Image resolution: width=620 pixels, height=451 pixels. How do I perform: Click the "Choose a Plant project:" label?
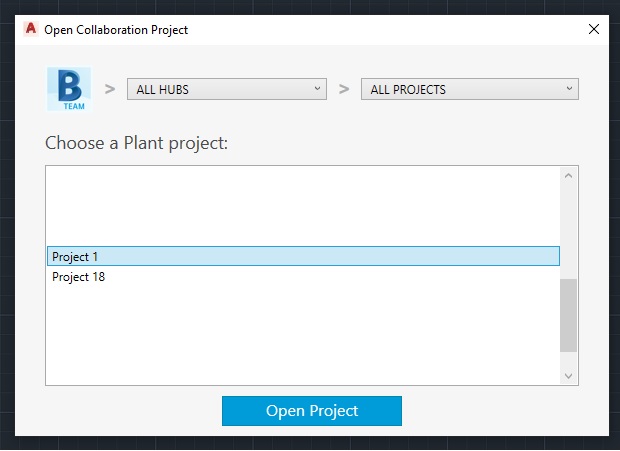coord(137,143)
